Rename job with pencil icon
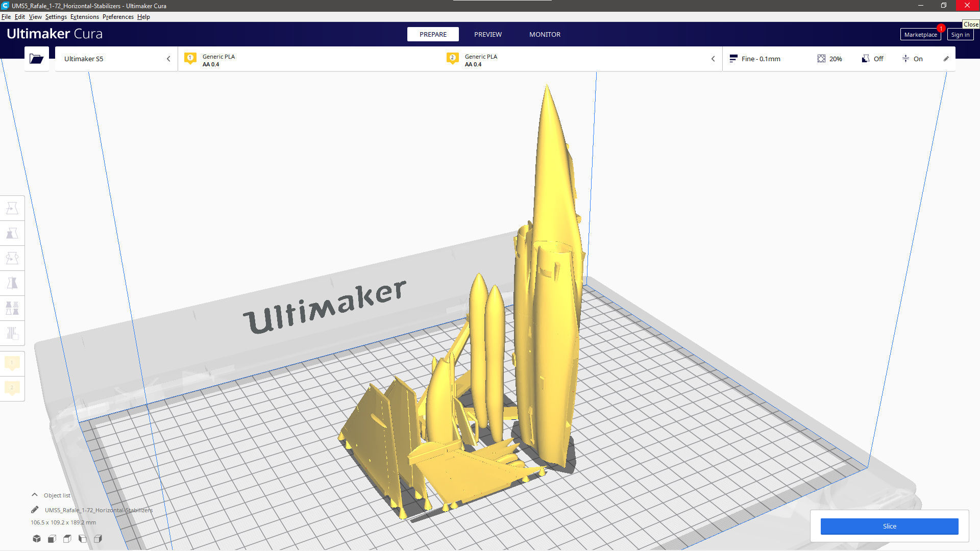The height and width of the screenshot is (551, 980). pyautogui.click(x=35, y=510)
